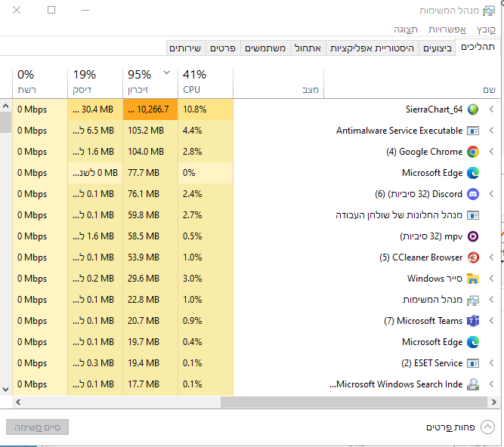504x447 pixels.
Task: Click the Discord process icon
Action: 473,194
